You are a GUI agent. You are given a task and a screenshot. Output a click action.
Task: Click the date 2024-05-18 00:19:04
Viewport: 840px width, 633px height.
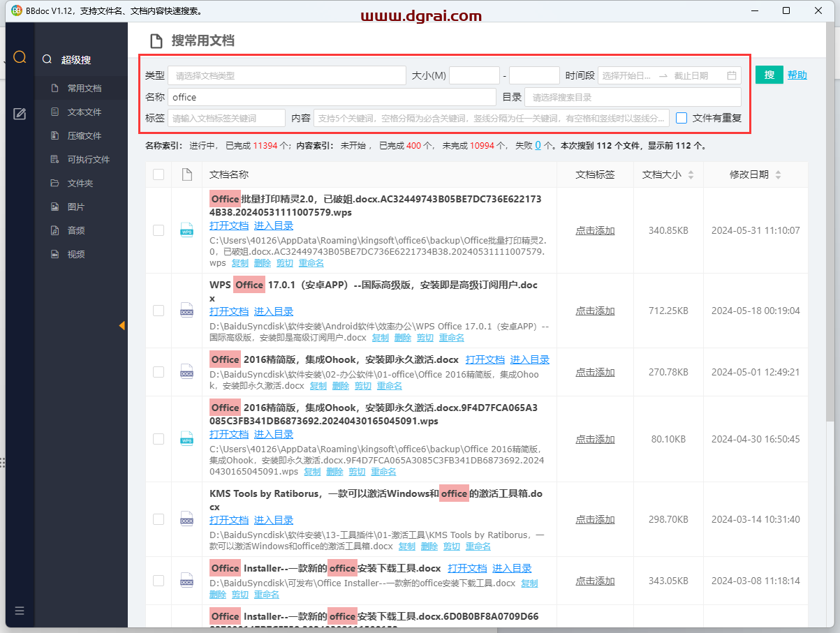click(x=756, y=311)
